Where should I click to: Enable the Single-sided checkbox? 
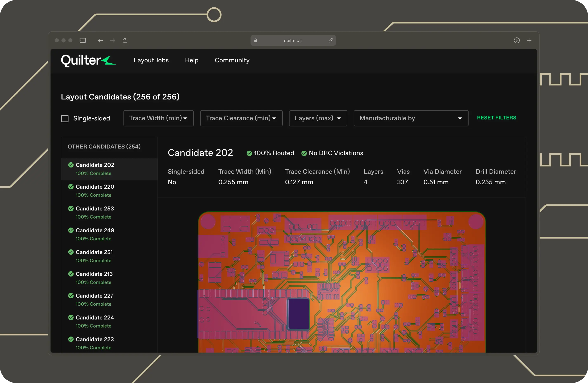click(x=65, y=118)
